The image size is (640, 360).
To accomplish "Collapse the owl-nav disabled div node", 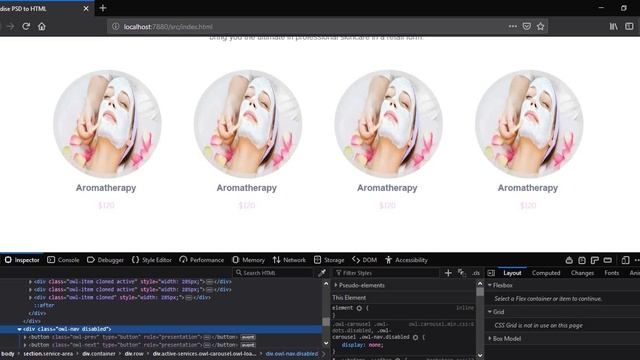I will (x=19, y=329).
